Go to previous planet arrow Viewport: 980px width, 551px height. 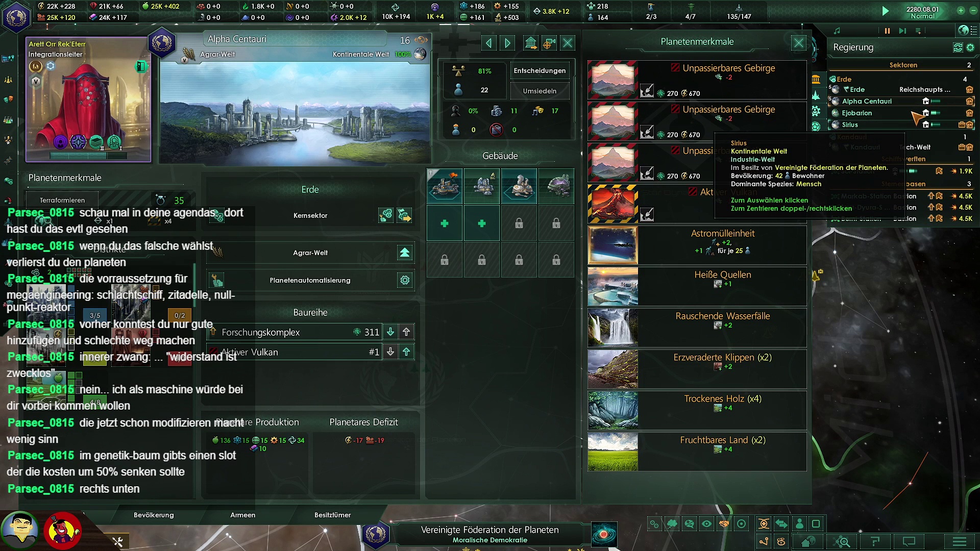(x=488, y=43)
